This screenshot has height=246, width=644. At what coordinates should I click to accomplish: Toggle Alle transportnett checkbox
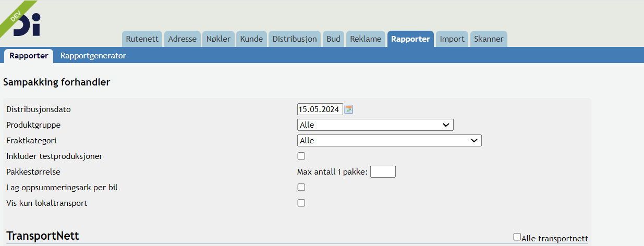[517, 237]
